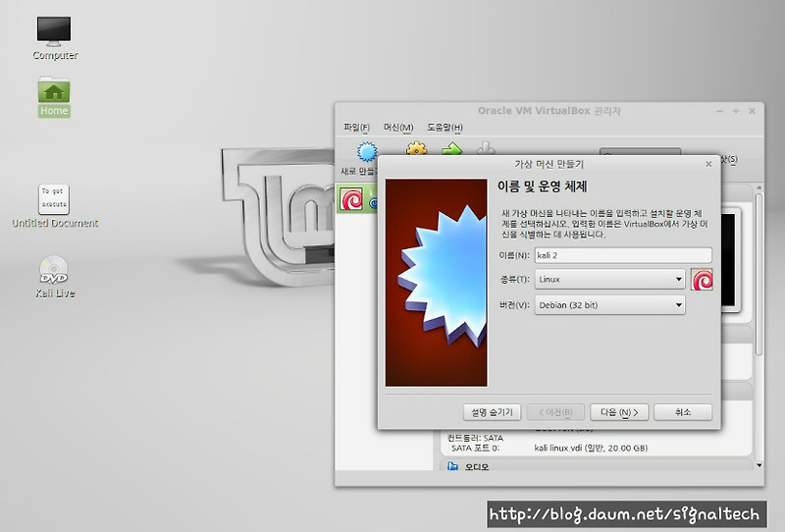Close the 가상 머신 만들기 dialog
The height and width of the screenshot is (532, 785).
click(x=708, y=164)
